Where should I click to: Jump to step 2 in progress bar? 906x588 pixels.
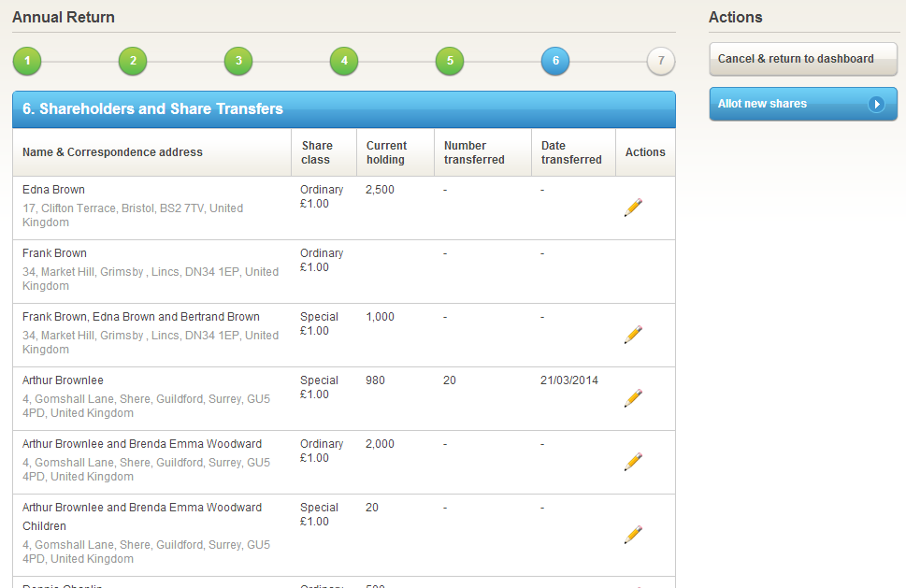(x=133, y=62)
